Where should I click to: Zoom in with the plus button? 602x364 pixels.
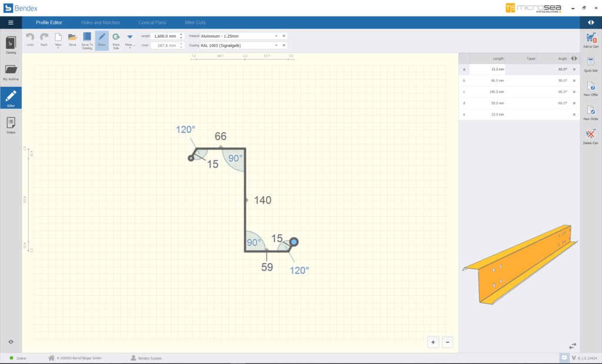tap(433, 342)
